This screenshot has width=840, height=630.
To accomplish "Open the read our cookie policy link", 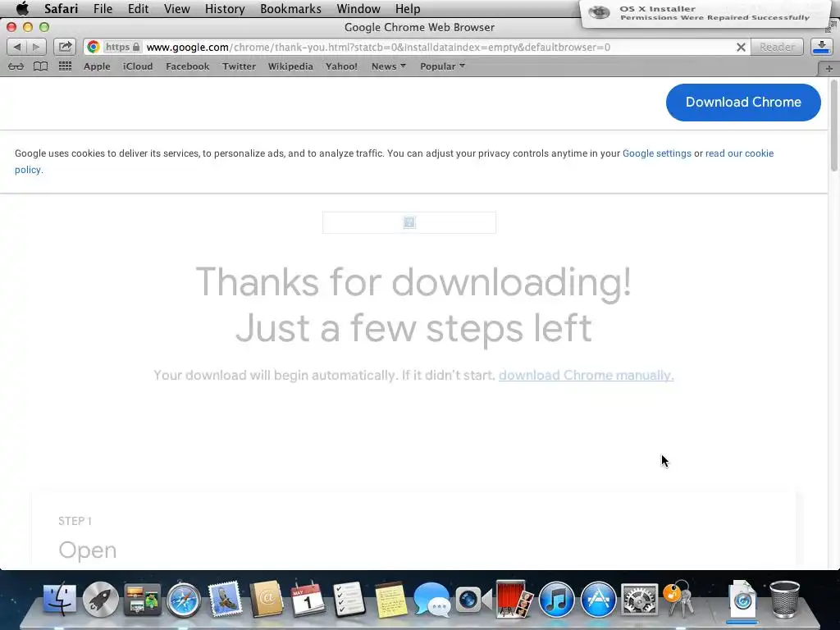I will point(739,153).
